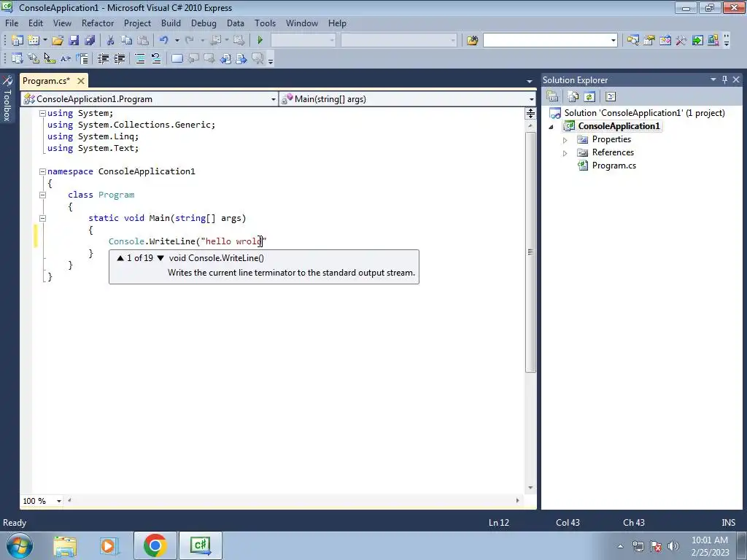Uncomment the selected lines icon

click(156, 58)
